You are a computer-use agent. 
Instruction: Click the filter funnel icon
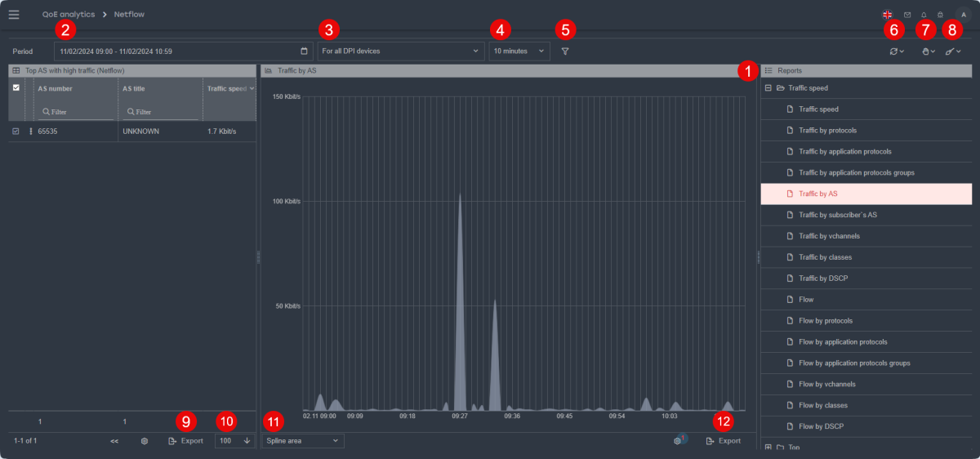coord(565,51)
